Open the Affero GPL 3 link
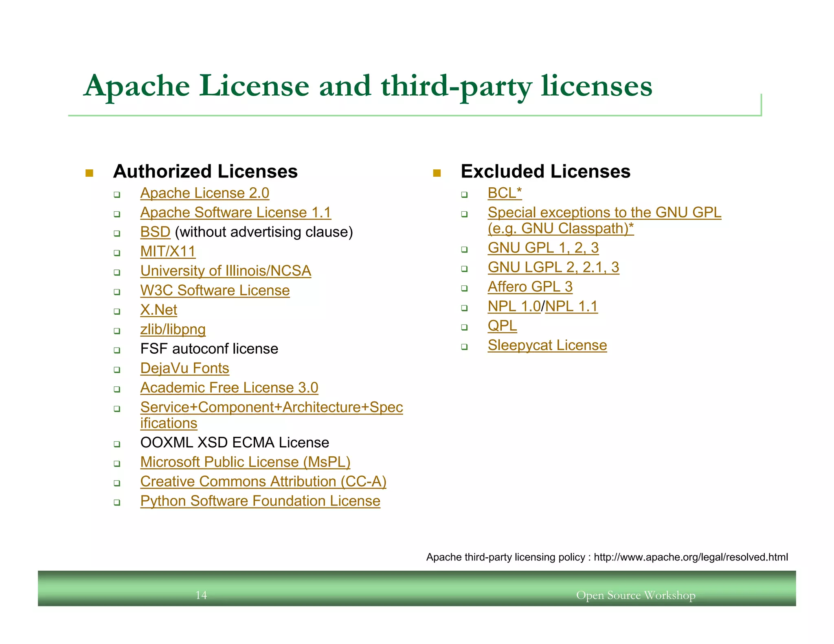 [x=530, y=287]
